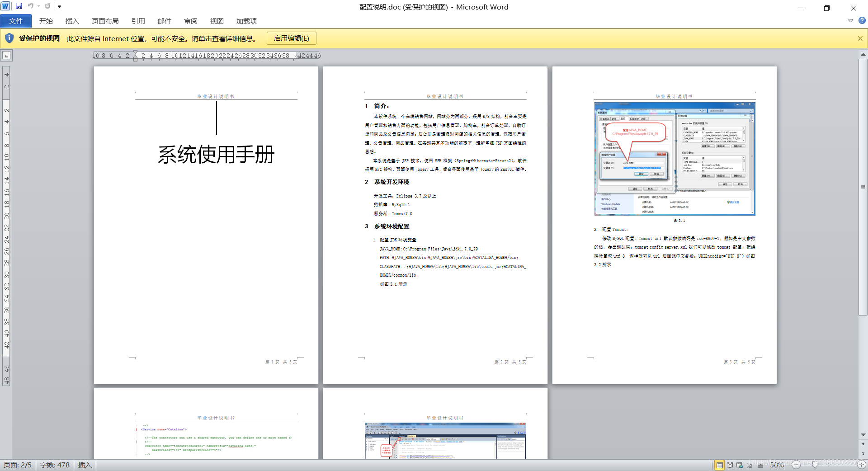Screen dimensions: 868x471
Task: Click the 服务器: Tomcat7.0 line
Action: pyautogui.click(x=393, y=214)
